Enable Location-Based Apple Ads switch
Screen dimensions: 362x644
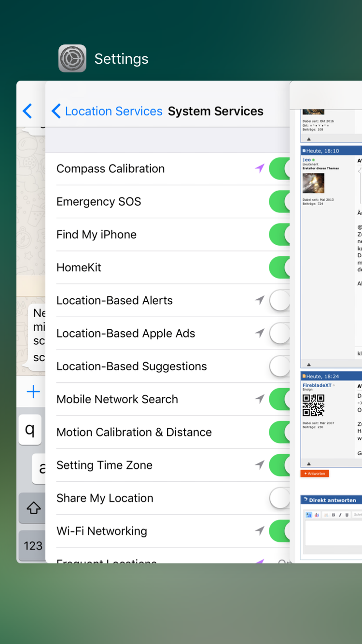pos(279,333)
